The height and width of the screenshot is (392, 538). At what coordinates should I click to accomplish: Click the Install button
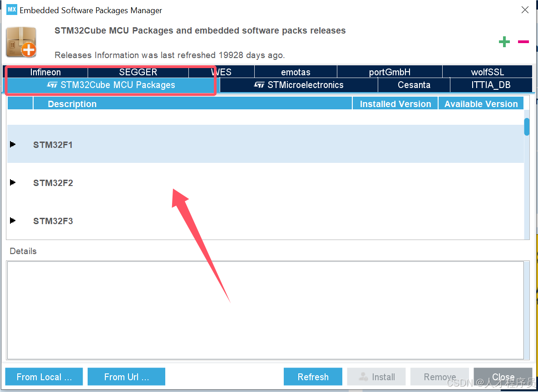[376, 377]
